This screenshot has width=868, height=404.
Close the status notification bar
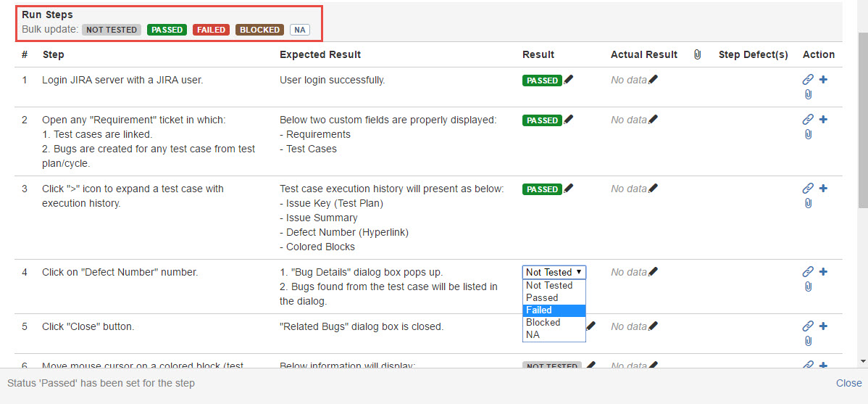(848, 383)
